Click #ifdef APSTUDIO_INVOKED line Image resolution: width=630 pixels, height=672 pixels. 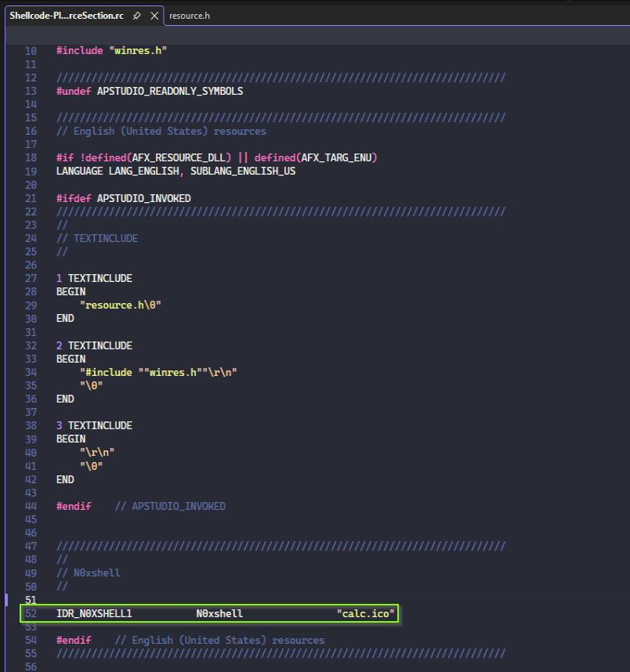click(x=124, y=198)
